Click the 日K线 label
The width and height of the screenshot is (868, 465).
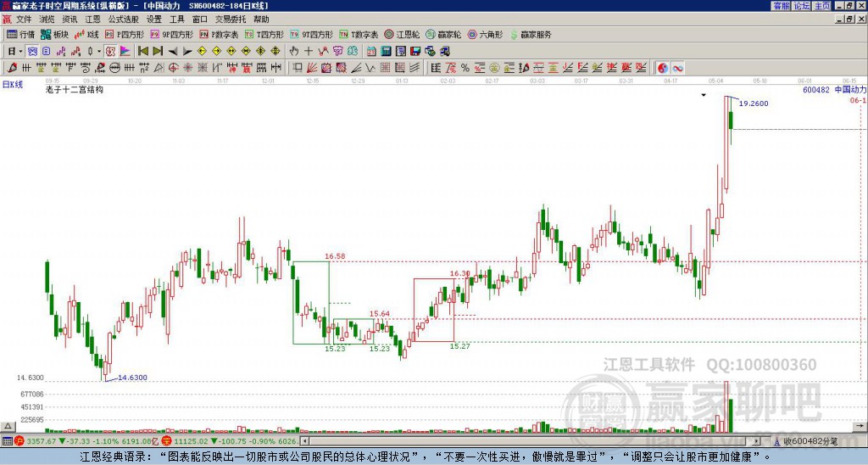click(x=12, y=84)
